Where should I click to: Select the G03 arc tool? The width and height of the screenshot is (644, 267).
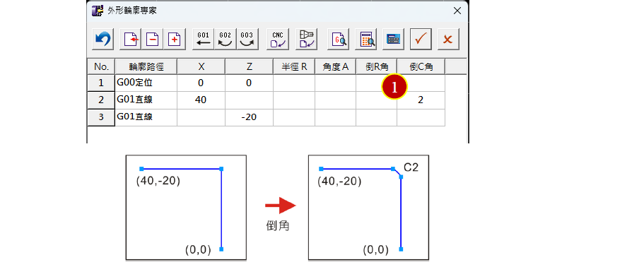[x=247, y=40]
